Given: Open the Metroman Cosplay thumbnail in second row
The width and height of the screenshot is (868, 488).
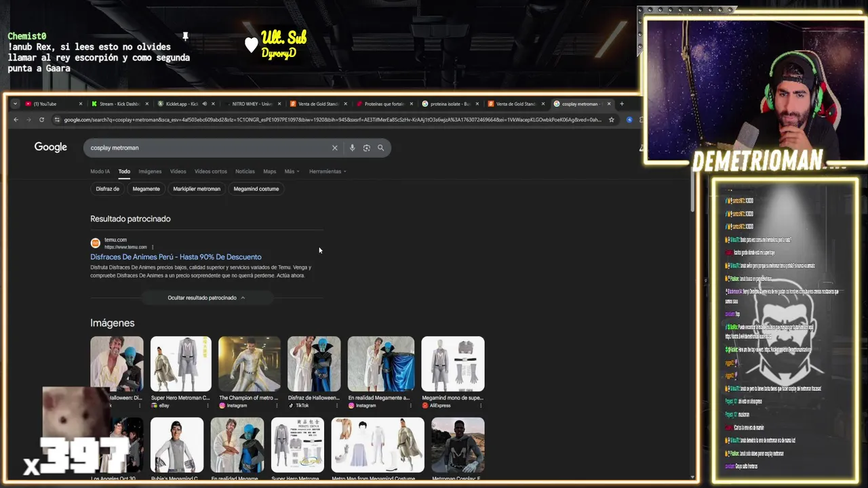Looking at the screenshot, I should pos(458,445).
